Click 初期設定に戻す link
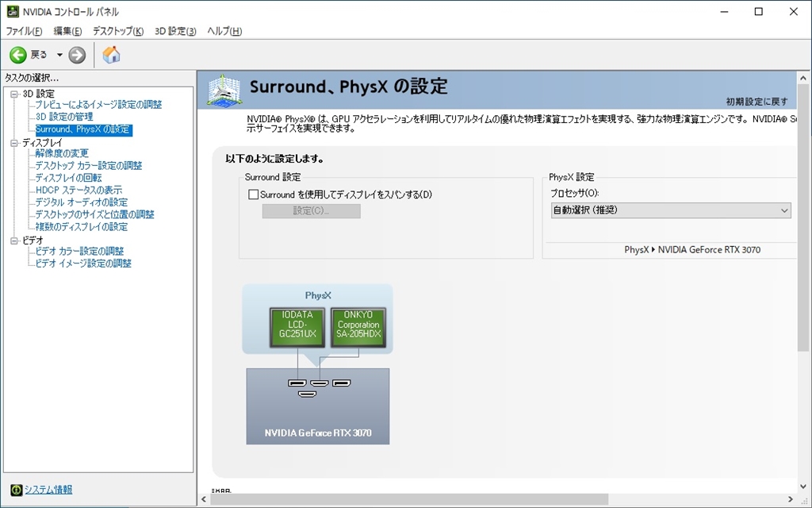Screen dimensions: 812x508 tap(756, 102)
